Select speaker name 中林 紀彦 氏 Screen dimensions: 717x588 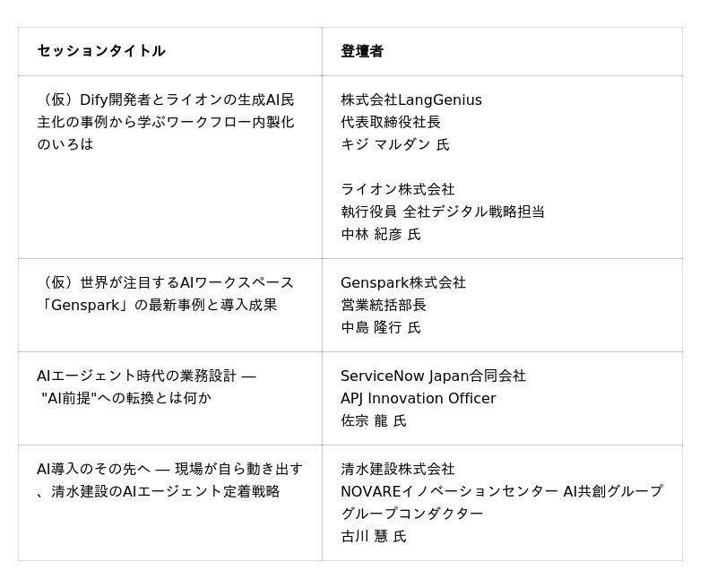click(x=381, y=234)
